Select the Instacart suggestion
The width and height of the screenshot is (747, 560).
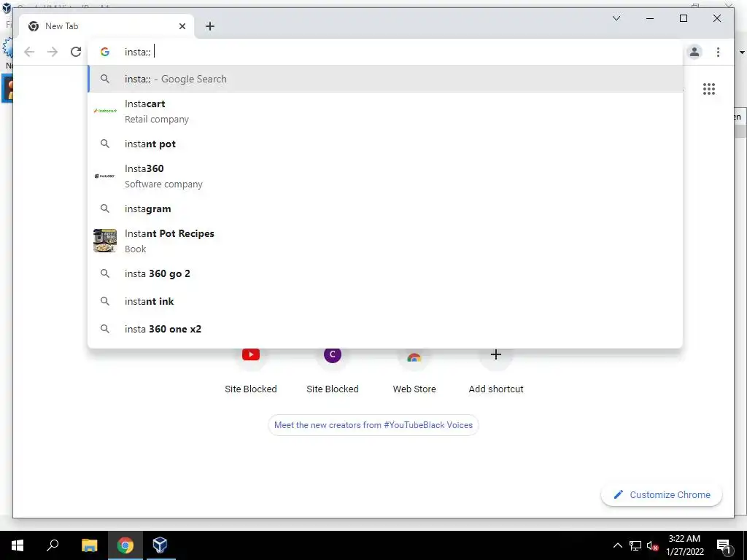pos(385,112)
